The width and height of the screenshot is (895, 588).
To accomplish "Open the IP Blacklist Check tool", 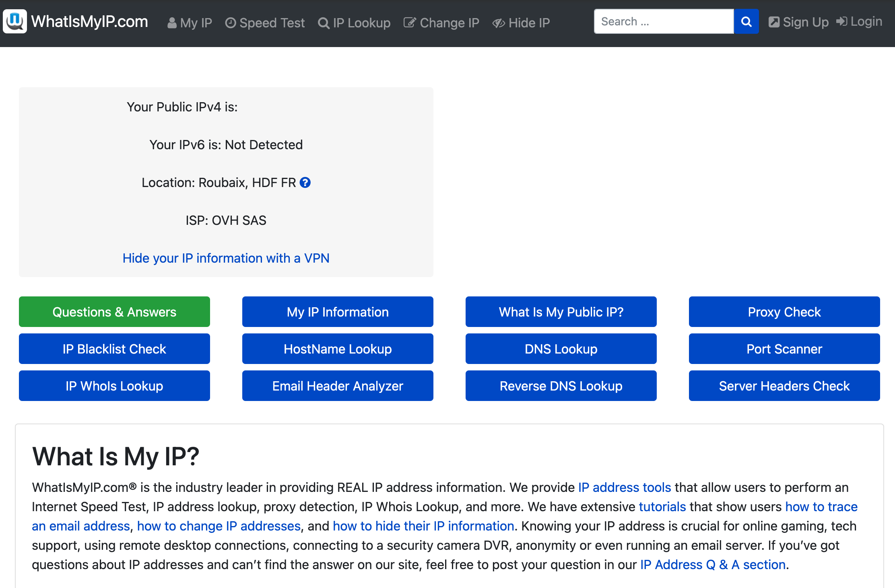I will pyautogui.click(x=114, y=349).
